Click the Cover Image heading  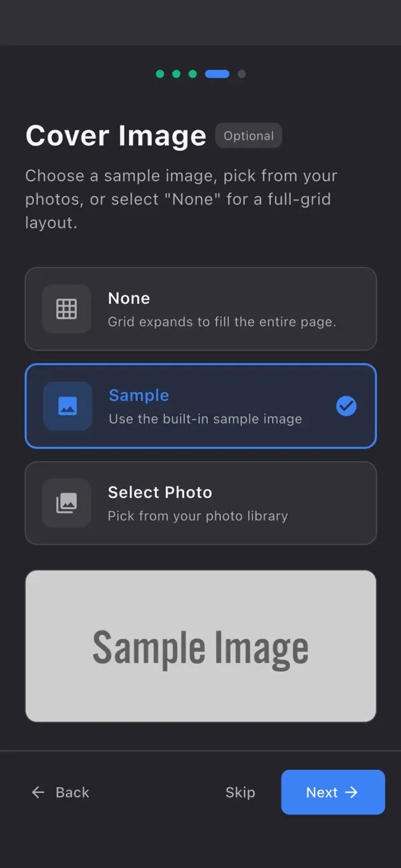coord(116,135)
